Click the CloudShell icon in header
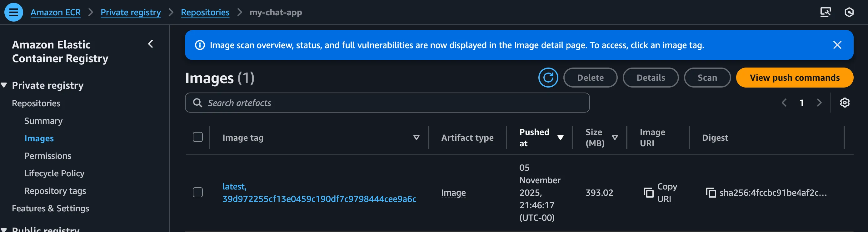The width and height of the screenshot is (868, 232). tap(825, 12)
